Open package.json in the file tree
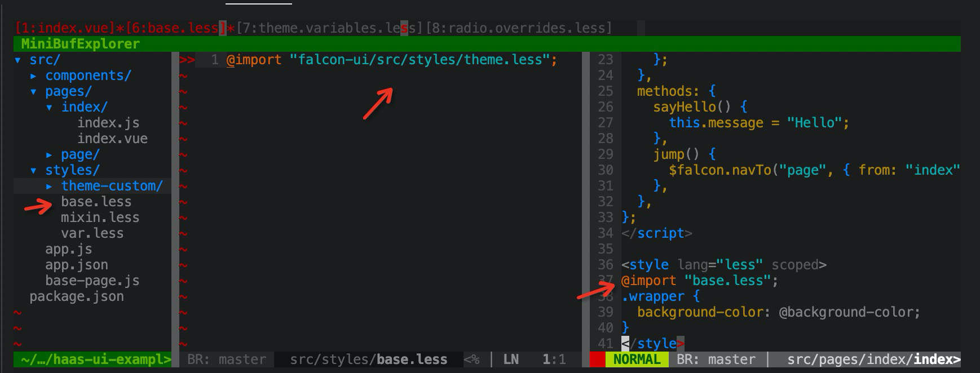Image resolution: width=980 pixels, height=373 pixels. tap(76, 296)
